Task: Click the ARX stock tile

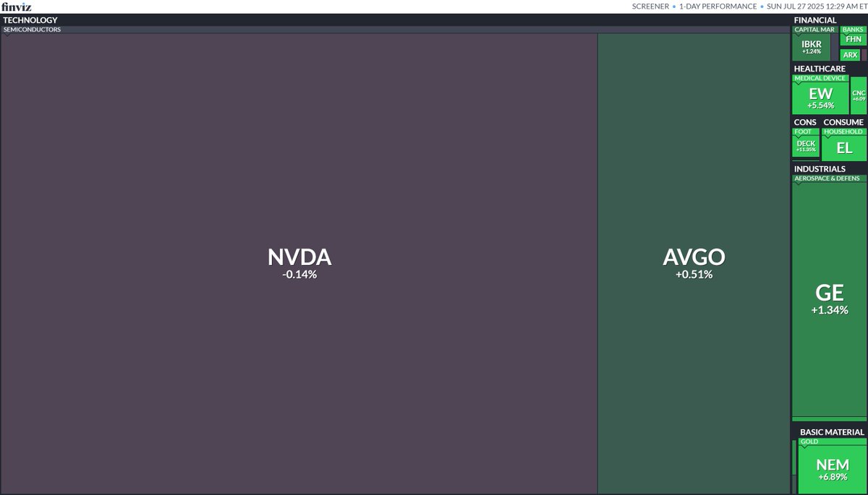Action: (x=851, y=55)
